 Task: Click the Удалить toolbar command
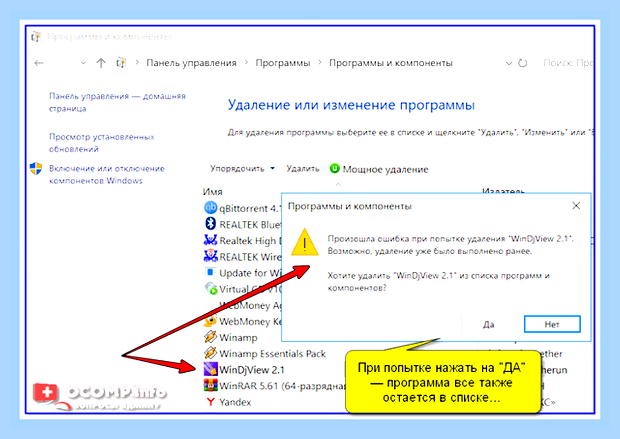point(302,168)
